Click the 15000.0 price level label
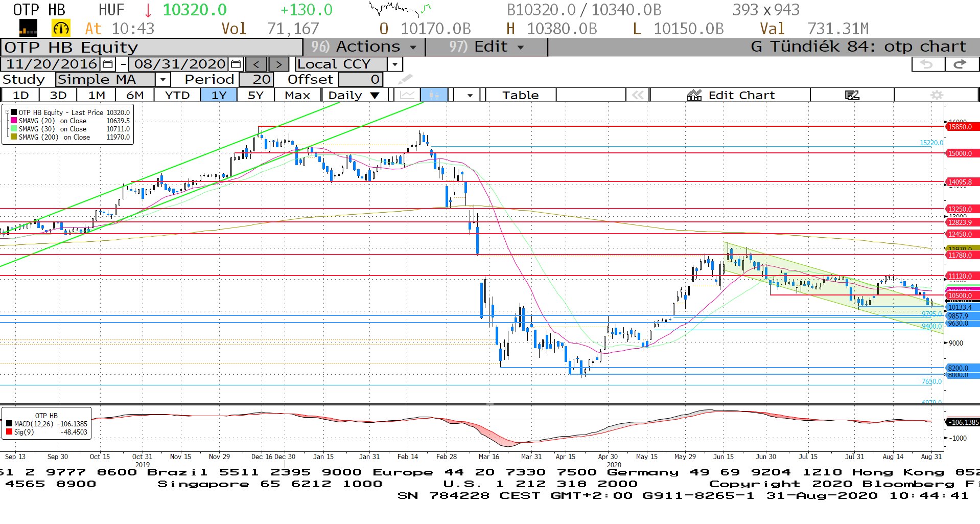The width and height of the screenshot is (980, 524). pos(963,153)
